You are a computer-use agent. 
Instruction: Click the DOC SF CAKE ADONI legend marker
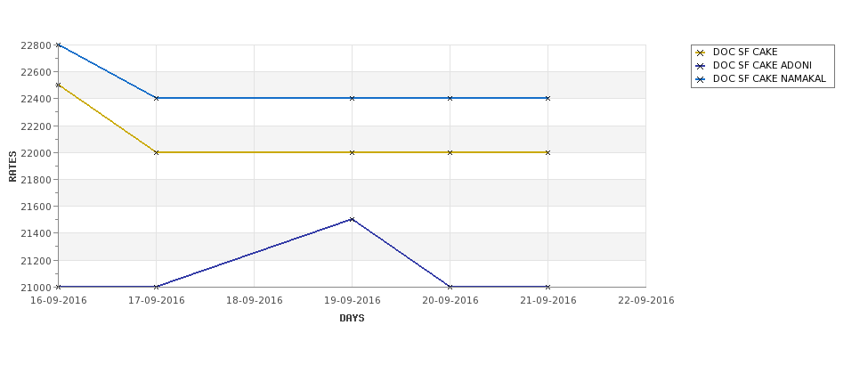[701, 66]
